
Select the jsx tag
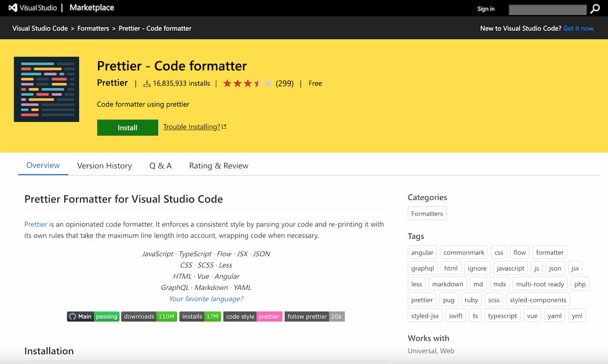[575, 268]
